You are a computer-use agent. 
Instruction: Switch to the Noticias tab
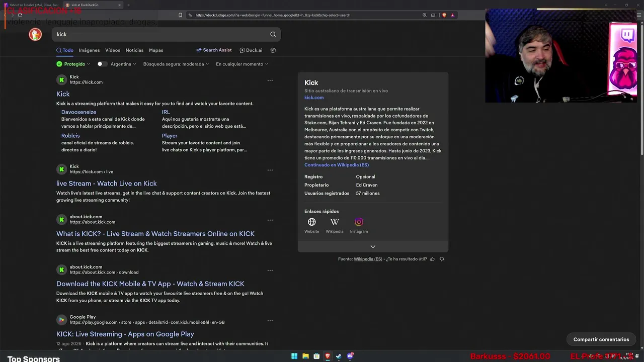(134, 50)
